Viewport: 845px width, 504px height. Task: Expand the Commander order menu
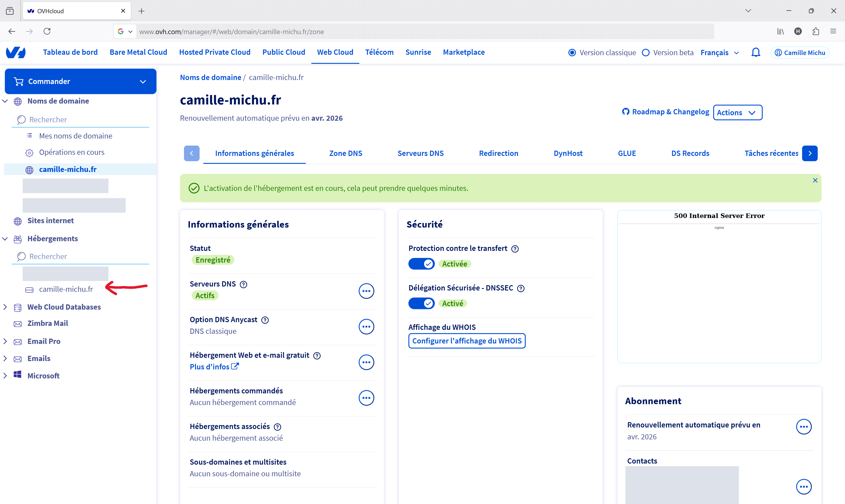[81, 82]
